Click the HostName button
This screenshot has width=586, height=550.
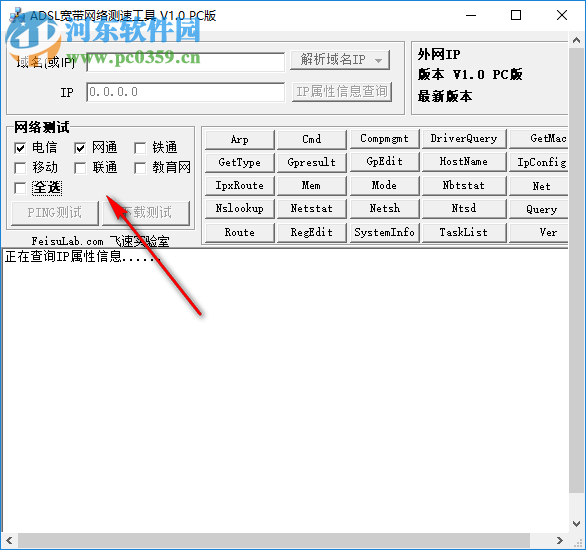[464, 162]
